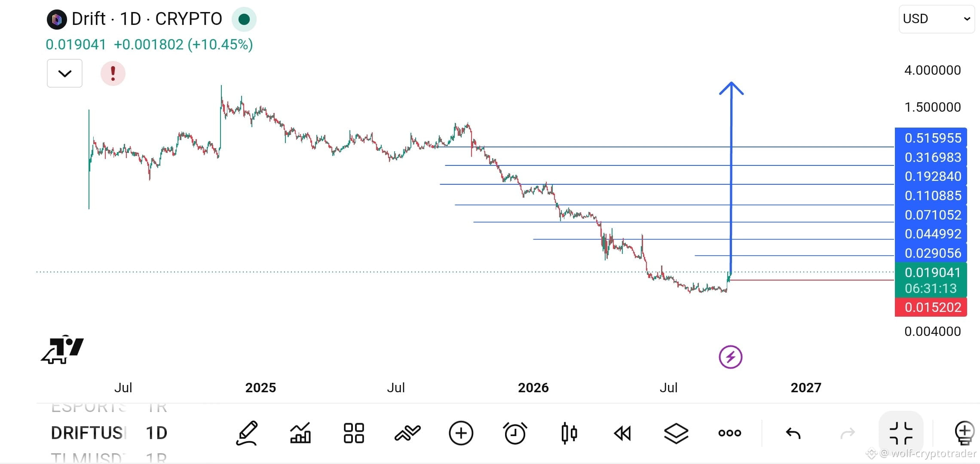Click the red exclamation warning icon
Viewport: 980px width, 464px height.
pos(113,73)
